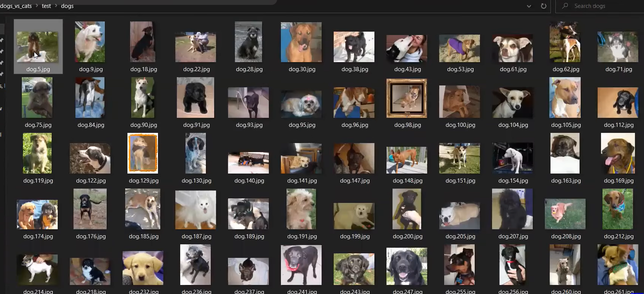
Task: Select the dog.71.jpg thumbnail
Action: click(x=618, y=47)
